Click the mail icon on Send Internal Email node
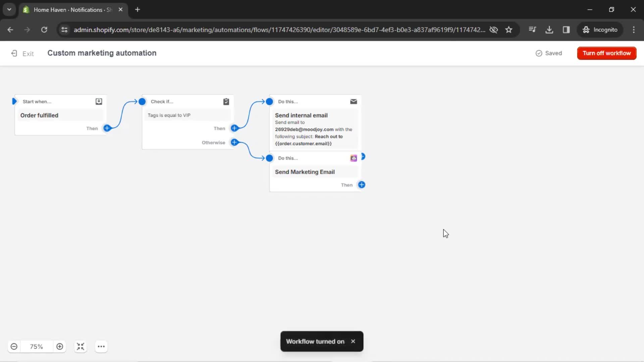The image size is (644, 362). click(354, 101)
